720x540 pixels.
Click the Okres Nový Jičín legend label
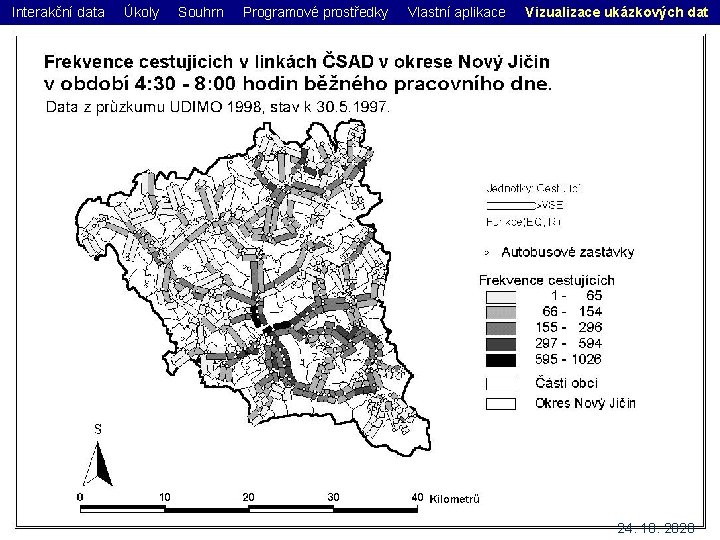[585, 403]
